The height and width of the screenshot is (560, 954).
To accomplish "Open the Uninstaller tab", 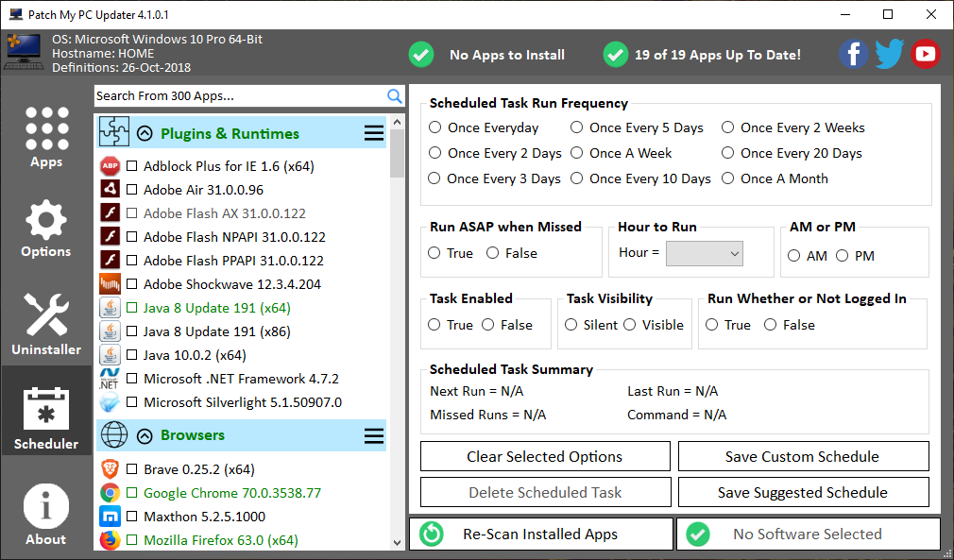I will [x=46, y=324].
